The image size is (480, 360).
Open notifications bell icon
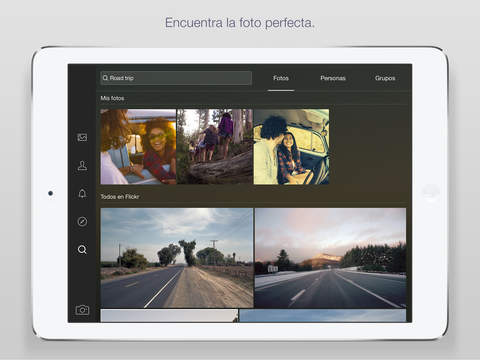click(x=82, y=193)
